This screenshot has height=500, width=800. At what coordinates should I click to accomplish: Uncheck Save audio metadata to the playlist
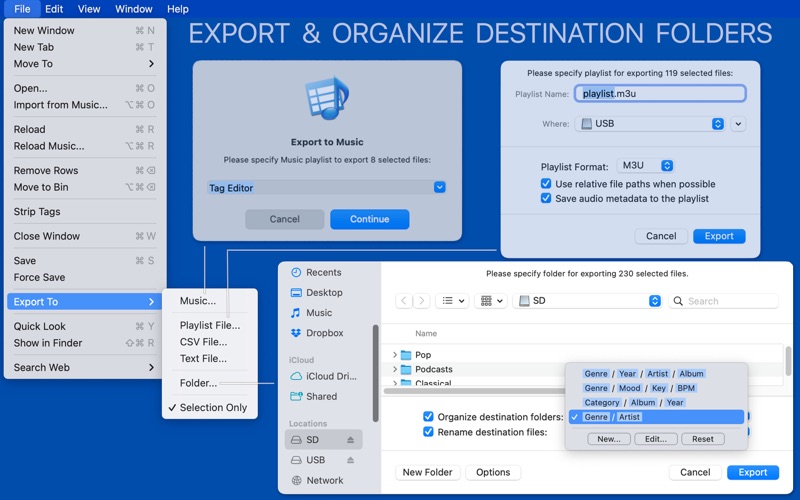click(546, 198)
